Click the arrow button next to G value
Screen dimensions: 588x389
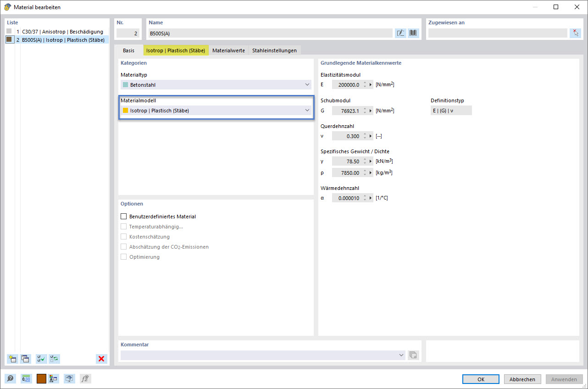pyautogui.click(x=371, y=111)
